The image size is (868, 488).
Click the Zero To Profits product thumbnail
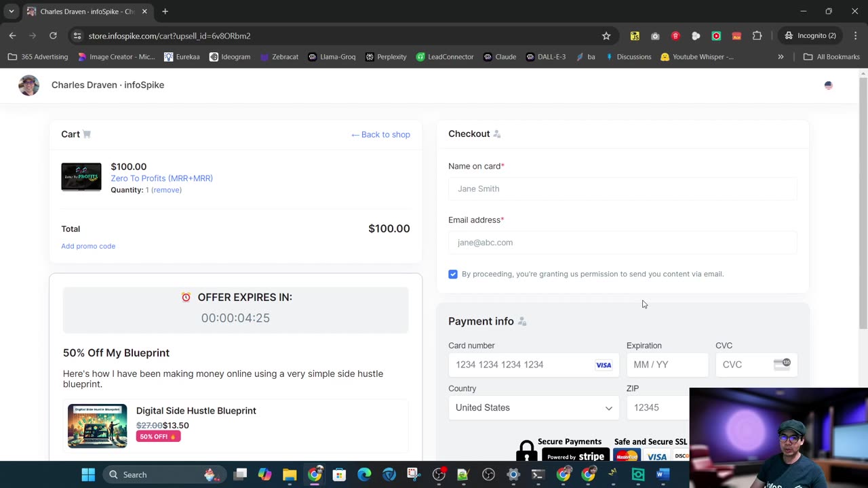(x=81, y=177)
